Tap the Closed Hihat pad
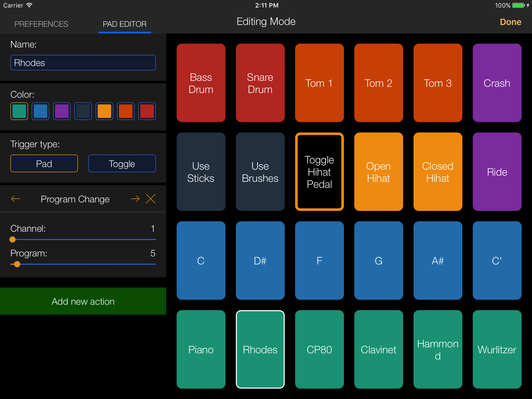Image resolution: width=532 pixels, height=399 pixels. [x=438, y=172]
